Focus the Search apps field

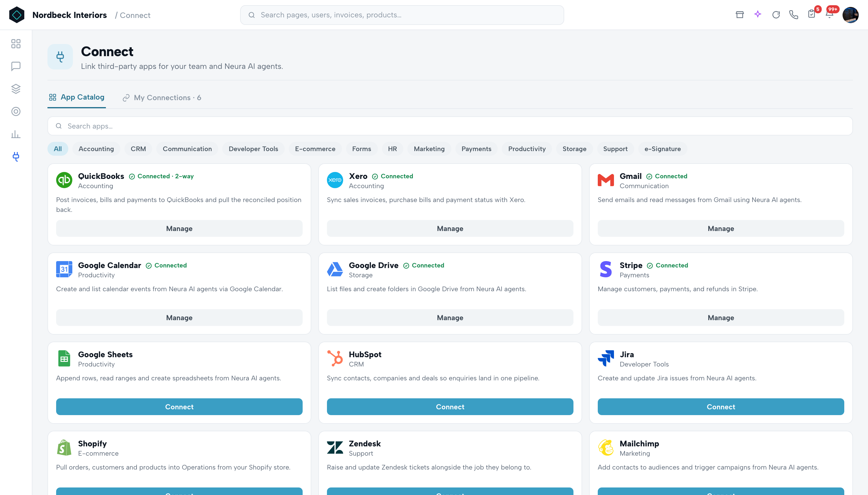coord(450,126)
